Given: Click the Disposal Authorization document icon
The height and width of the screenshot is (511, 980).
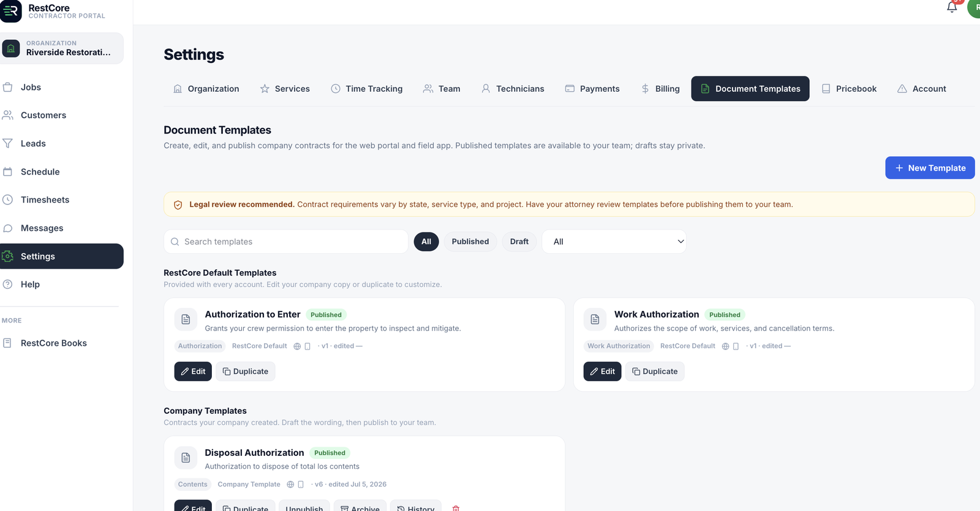Looking at the screenshot, I should tap(186, 458).
